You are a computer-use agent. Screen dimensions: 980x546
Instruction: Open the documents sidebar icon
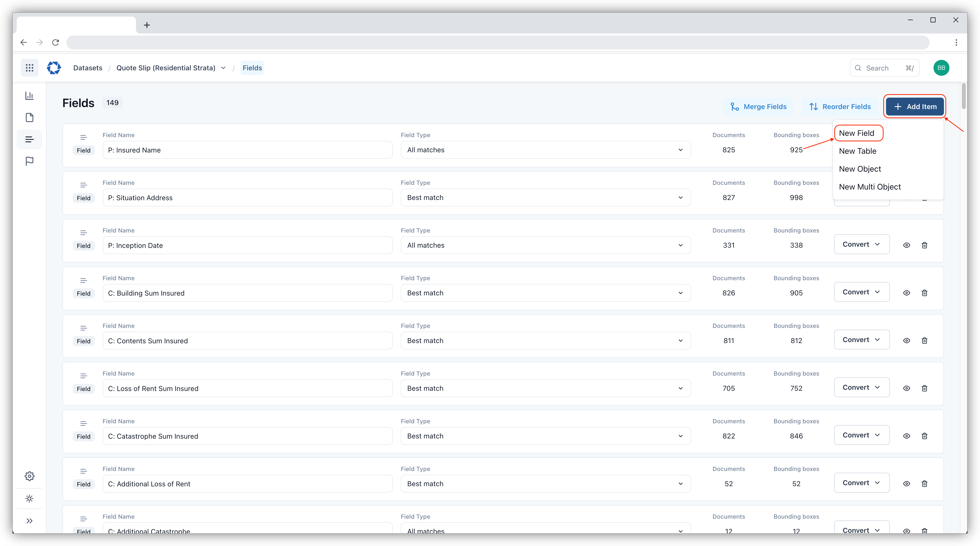29,117
